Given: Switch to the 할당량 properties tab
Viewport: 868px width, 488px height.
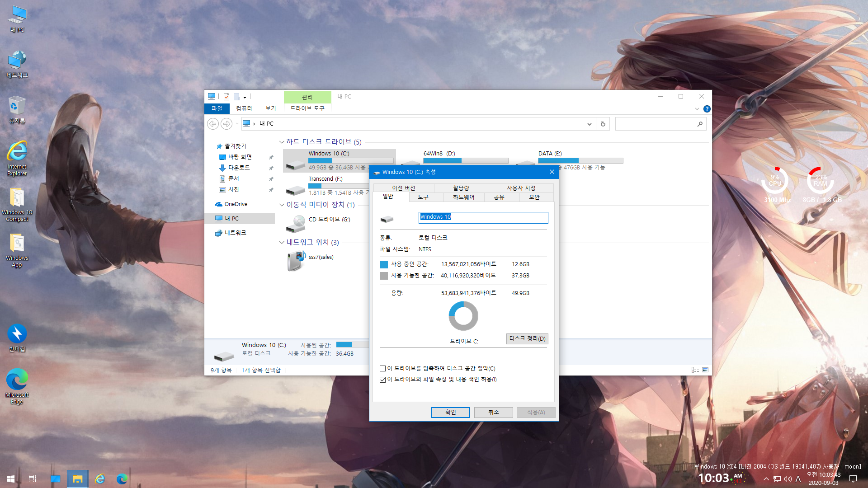Looking at the screenshot, I should [461, 188].
